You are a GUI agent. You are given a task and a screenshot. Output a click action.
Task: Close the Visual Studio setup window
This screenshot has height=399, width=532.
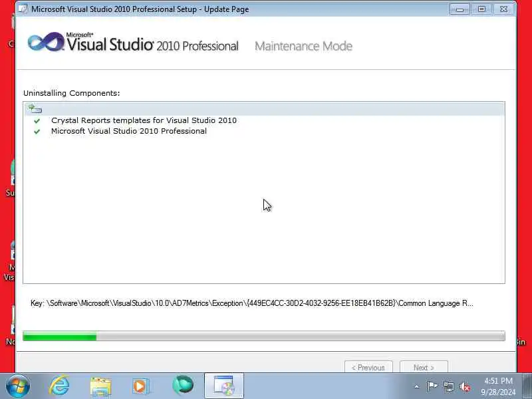(504, 9)
